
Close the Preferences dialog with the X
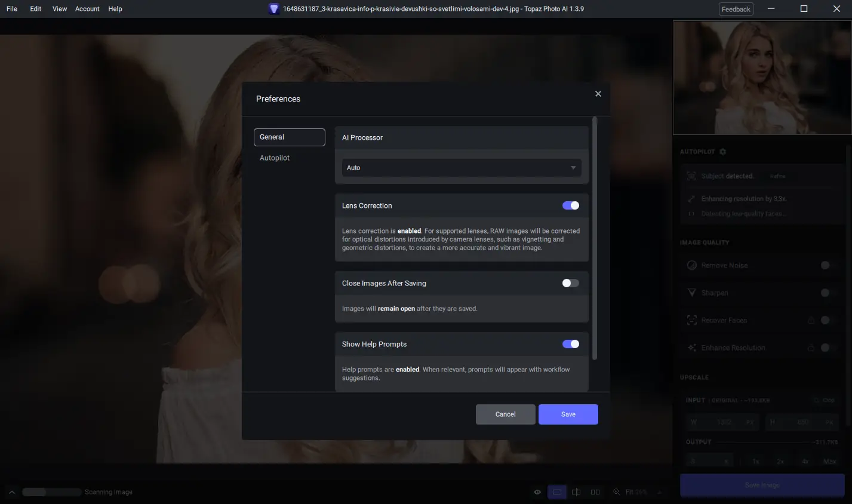[x=598, y=94]
